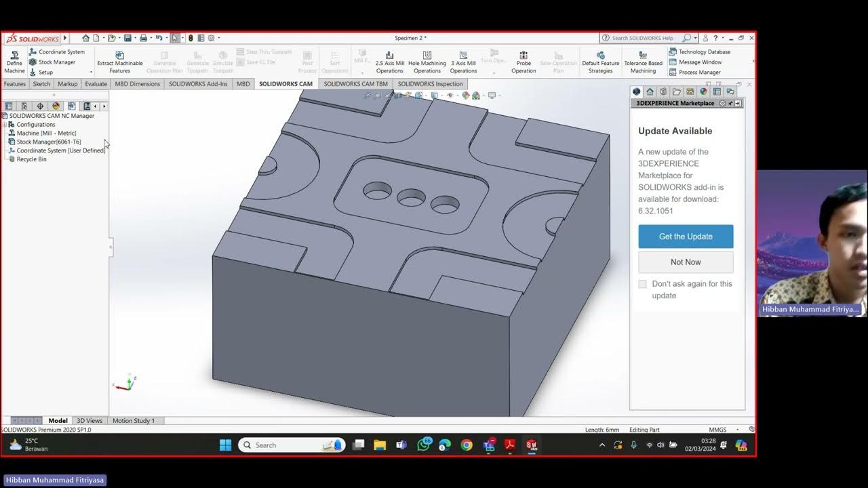Run Extract Machinable Features

tap(120, 62)
